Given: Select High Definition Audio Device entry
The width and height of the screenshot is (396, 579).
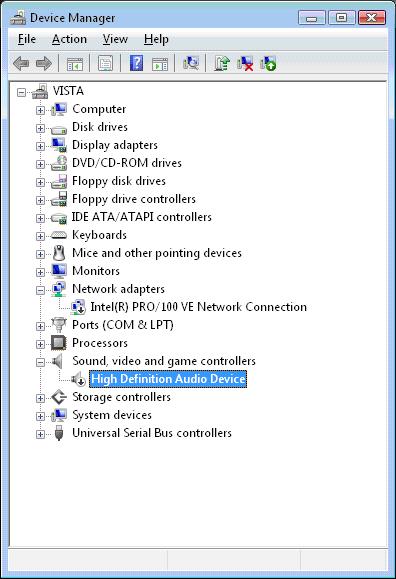Looking at the screenshot, I should [168, 379].
